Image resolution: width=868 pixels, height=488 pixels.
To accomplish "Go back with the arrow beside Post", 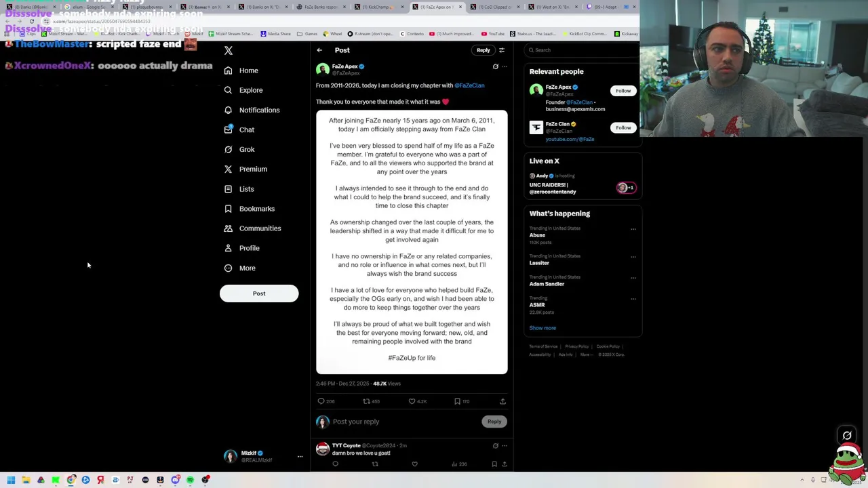I will pyautogui.click(x=319, y=50).
